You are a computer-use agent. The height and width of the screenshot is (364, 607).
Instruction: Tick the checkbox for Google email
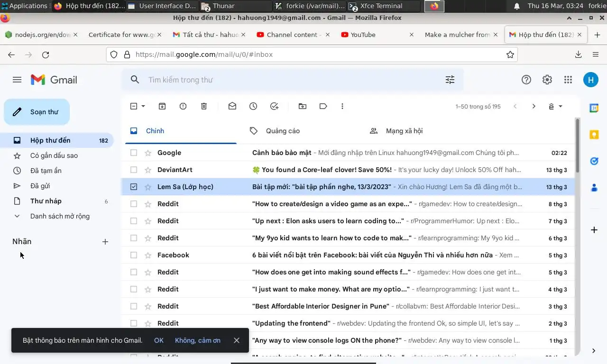tap(134, 153)
